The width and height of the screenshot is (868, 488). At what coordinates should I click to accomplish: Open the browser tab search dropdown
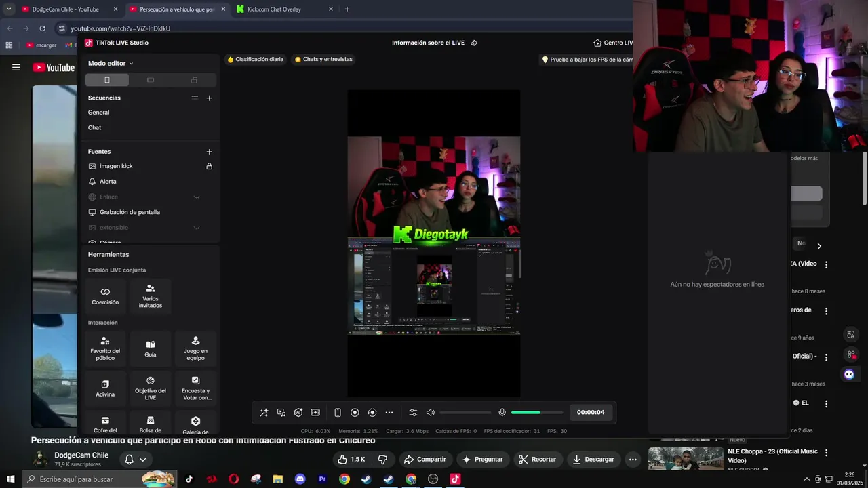pyautogui.click(x=9, y=9)
